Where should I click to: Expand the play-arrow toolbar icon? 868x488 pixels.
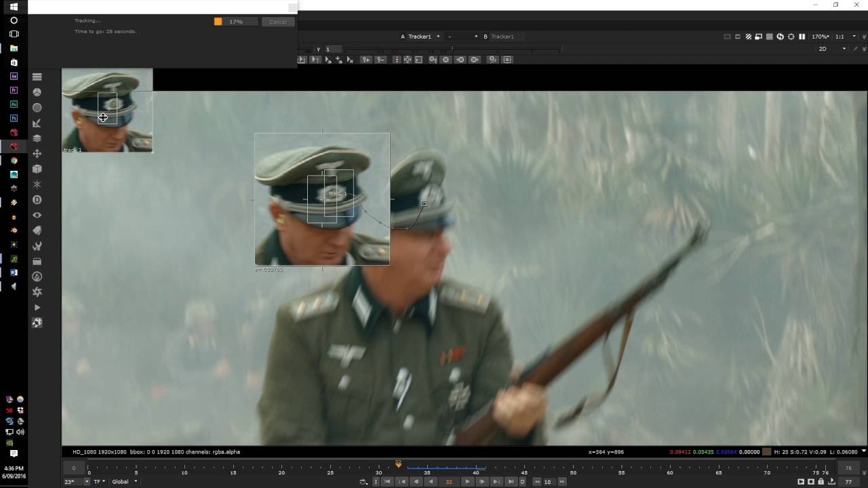pyautogui.click(x=37, y=308)
